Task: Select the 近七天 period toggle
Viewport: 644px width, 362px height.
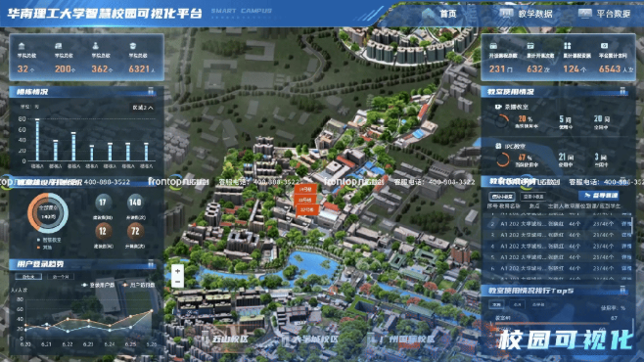Action: tap(28, 277)
